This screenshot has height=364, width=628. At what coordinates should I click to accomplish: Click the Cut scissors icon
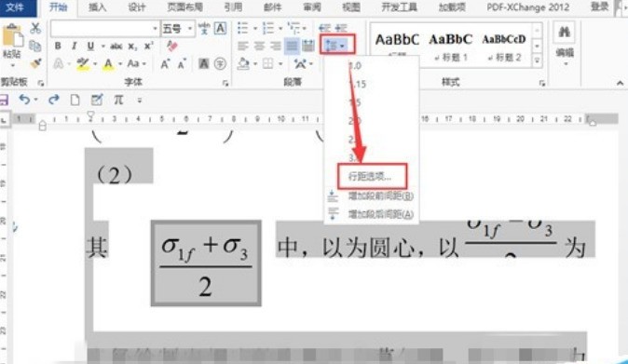[x=35, y=28]
